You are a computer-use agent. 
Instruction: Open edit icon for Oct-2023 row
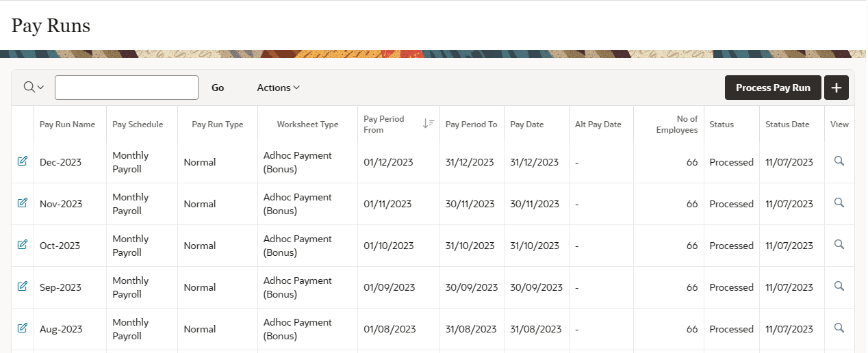[x=22, y=245]
